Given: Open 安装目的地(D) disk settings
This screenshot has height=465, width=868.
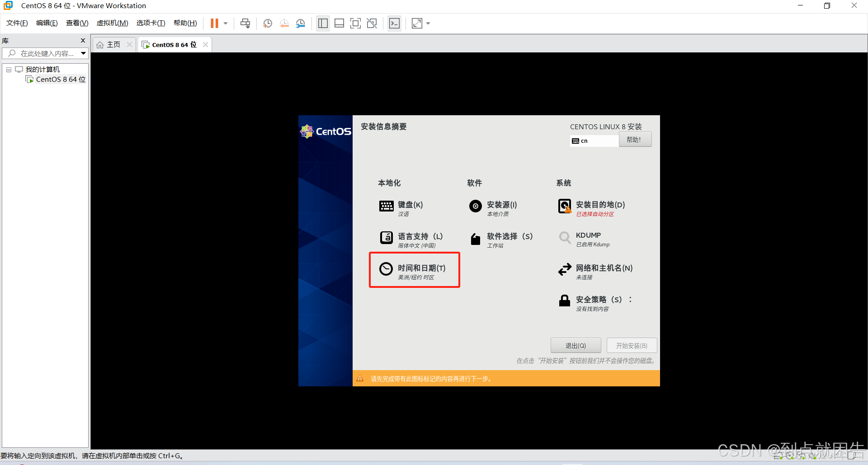Looking at the screenshot, I should click(592, 208).
